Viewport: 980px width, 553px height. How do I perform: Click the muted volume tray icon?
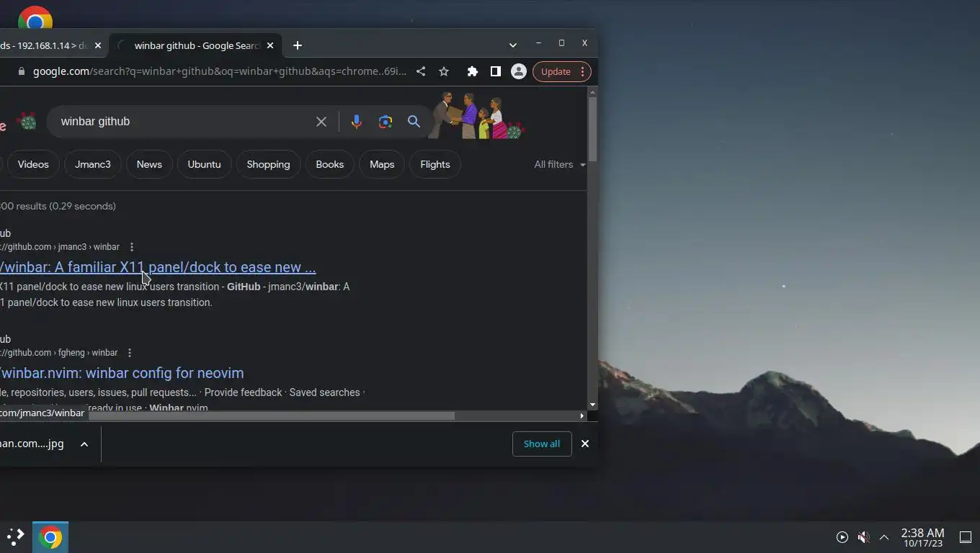(863, 537)
